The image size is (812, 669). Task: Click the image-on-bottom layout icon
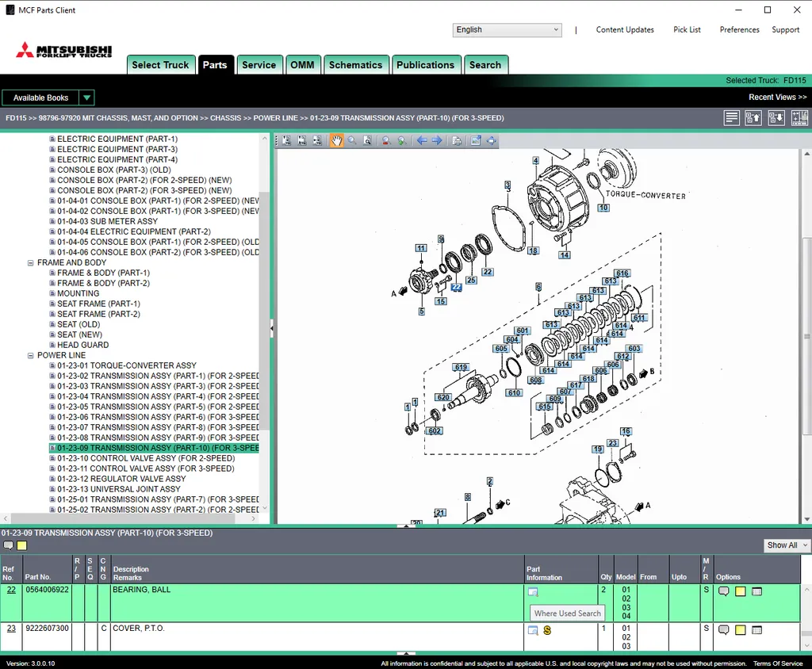[776, 118]
